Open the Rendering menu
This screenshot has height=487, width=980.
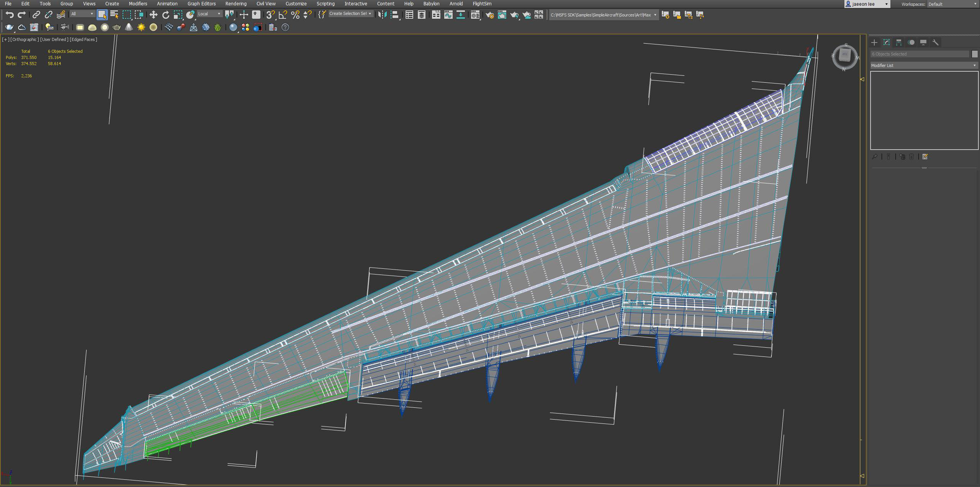236,4
